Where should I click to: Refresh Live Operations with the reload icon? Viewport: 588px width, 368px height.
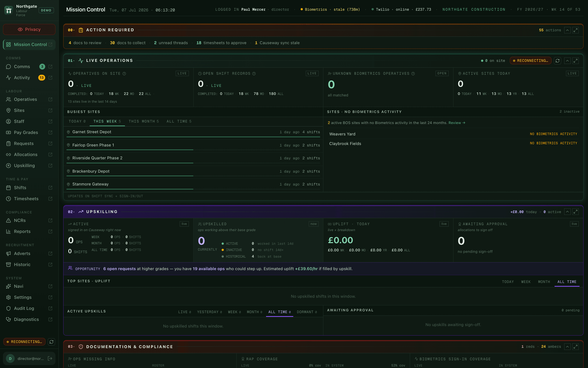click(557, 61)
